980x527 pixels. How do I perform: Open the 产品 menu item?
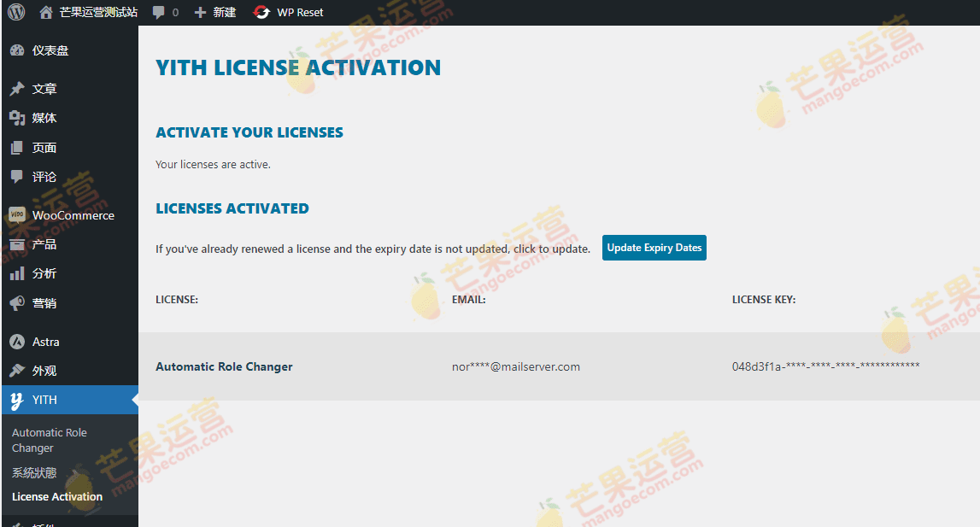44,243
